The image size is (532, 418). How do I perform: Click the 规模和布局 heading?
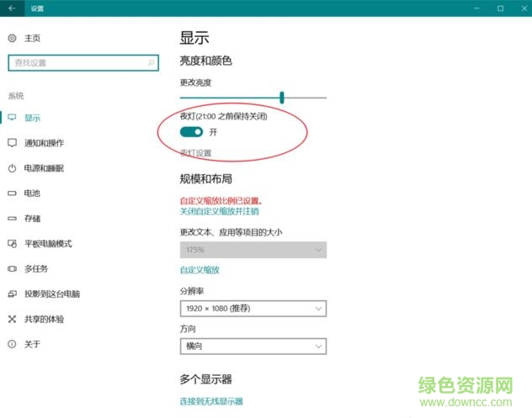[x=206, y=178]
